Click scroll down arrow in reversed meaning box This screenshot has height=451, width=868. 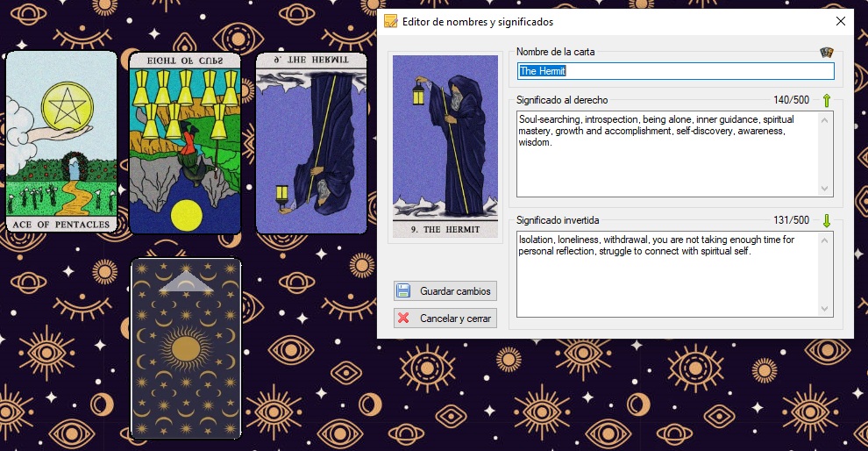(x=825, y=309)
